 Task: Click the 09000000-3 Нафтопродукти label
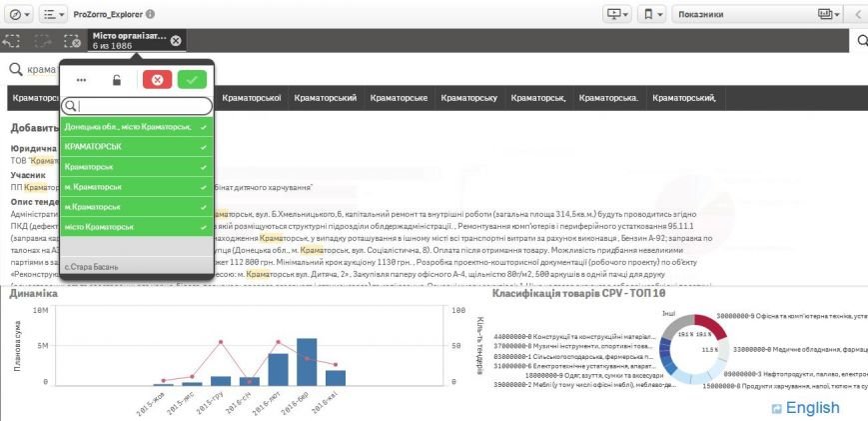[794, 374]
